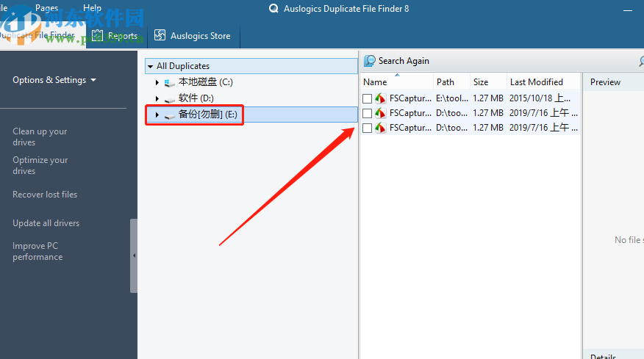Open Options & Settings dropdown
Screen dimensions: 644x359
(x=54, y=80)
